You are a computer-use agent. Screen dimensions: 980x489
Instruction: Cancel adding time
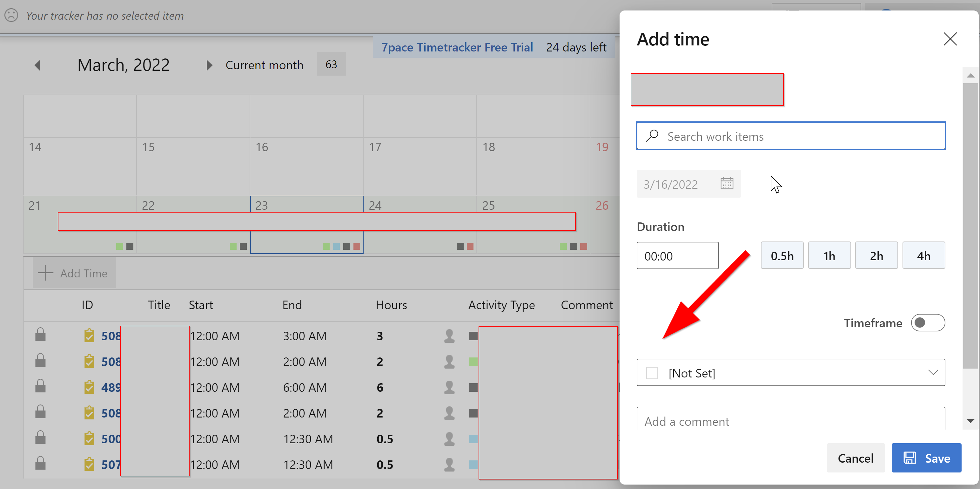click(x=855, y=458)
